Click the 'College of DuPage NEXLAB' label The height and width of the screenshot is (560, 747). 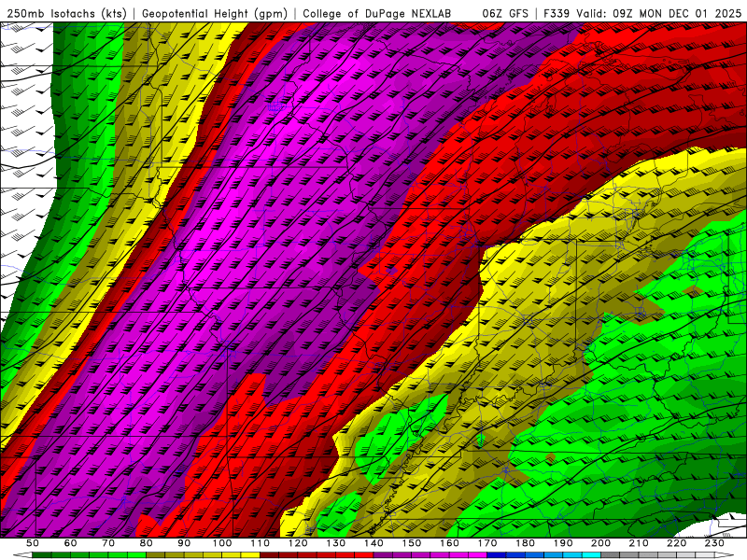tap(376, 13)
